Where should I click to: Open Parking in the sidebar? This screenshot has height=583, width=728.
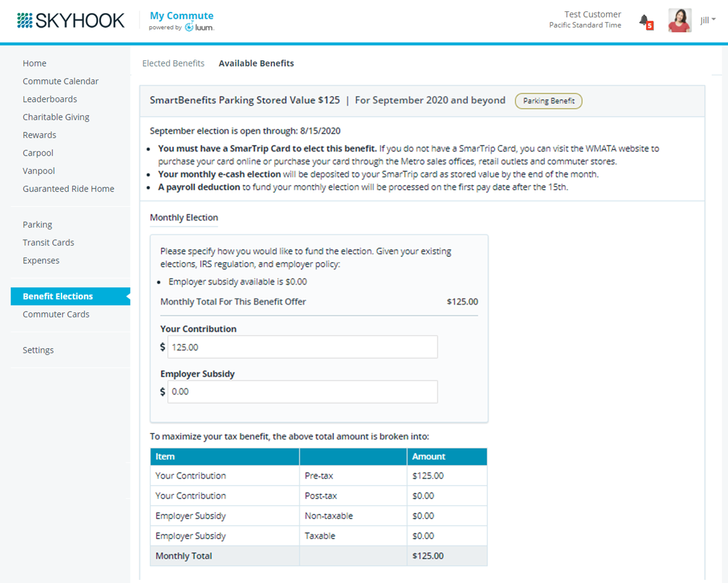click(37, 224)
